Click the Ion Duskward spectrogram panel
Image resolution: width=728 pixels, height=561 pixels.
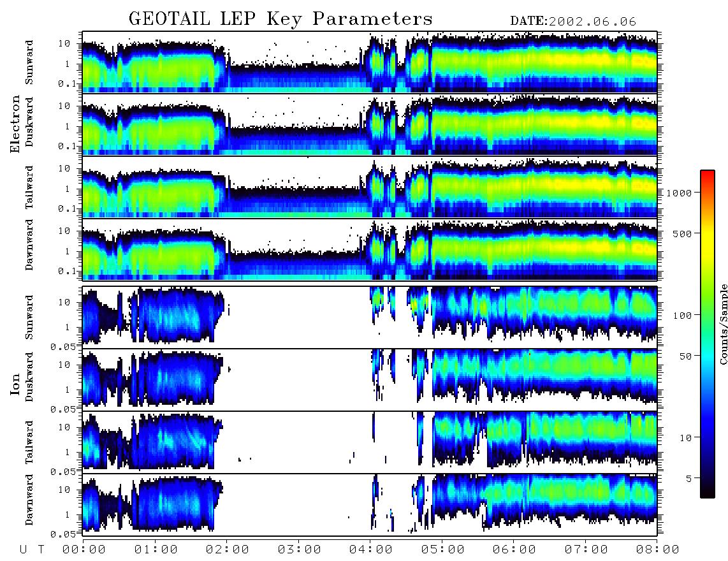370,380
